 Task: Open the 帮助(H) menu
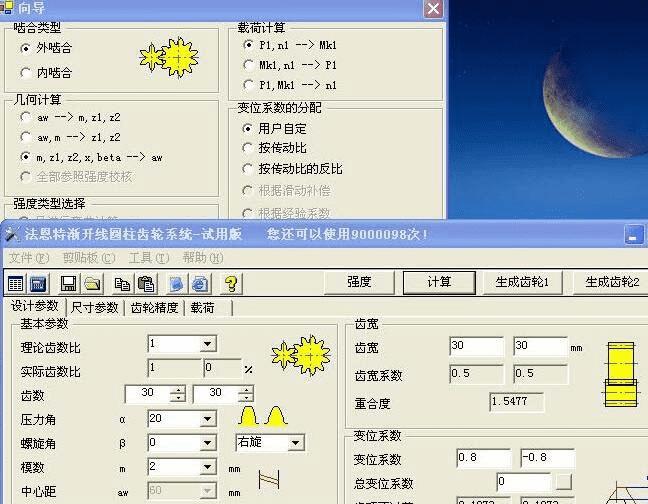202,258
